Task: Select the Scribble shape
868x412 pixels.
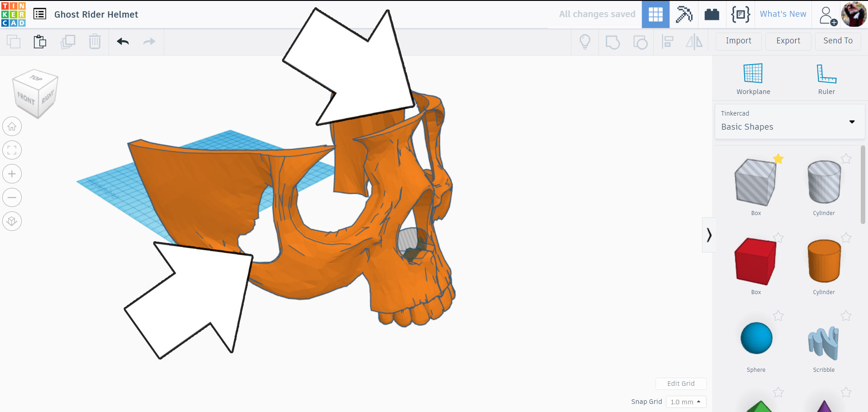Action: click(x=824, y=343)
